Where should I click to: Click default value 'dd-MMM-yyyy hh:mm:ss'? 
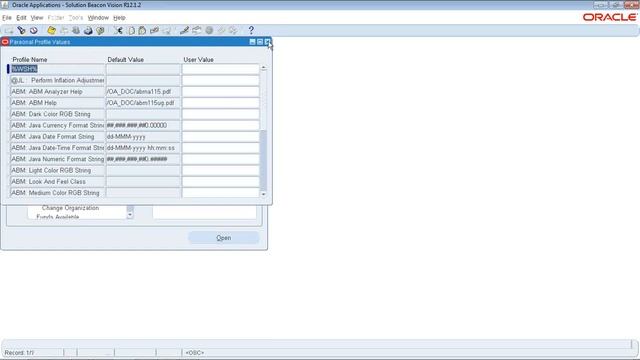coord(143,148)
